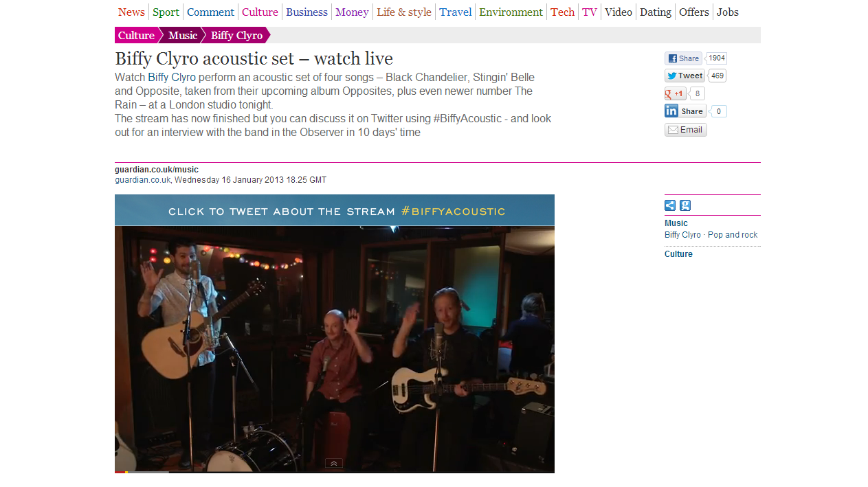868x487 pixels.
Task: Open the Sport navigation tab
Action: coord(166,12)
